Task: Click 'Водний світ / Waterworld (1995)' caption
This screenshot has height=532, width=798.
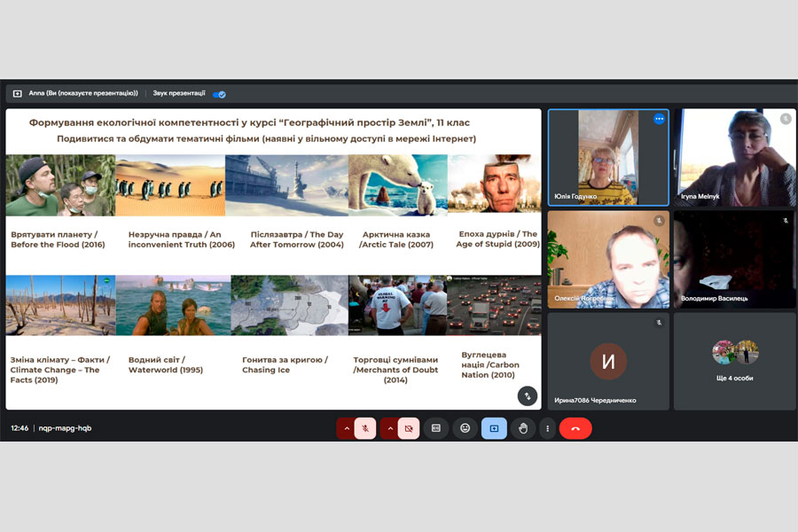Action: click(x=166, y=364)
